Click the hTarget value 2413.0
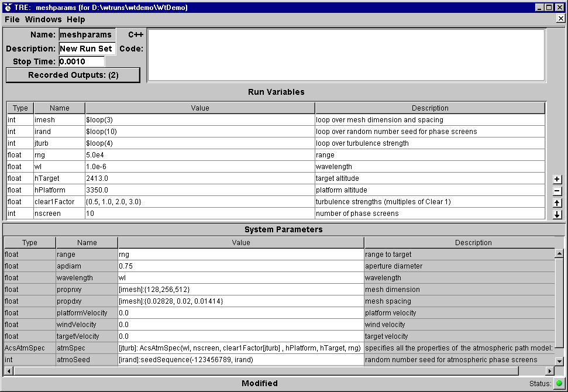568x392 pixels. tap(200, 178)
